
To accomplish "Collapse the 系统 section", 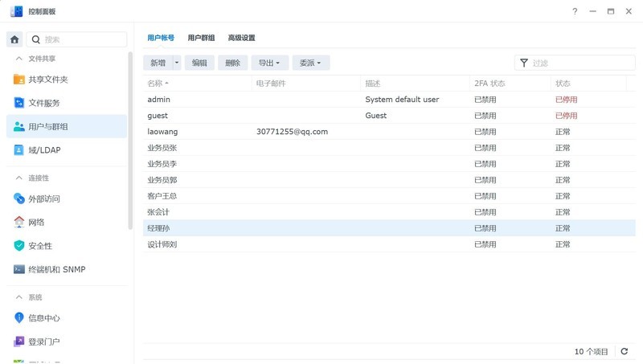I will tap(18, 297).
